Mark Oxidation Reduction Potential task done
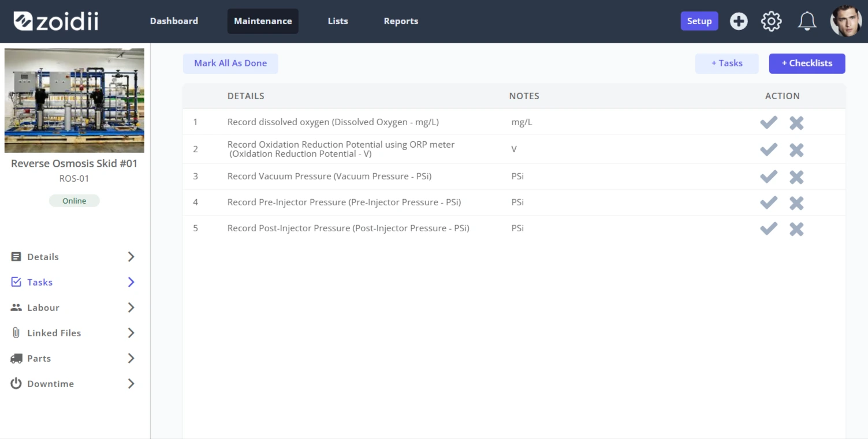The width and height of the screenshot is (868, 439). 769,149
